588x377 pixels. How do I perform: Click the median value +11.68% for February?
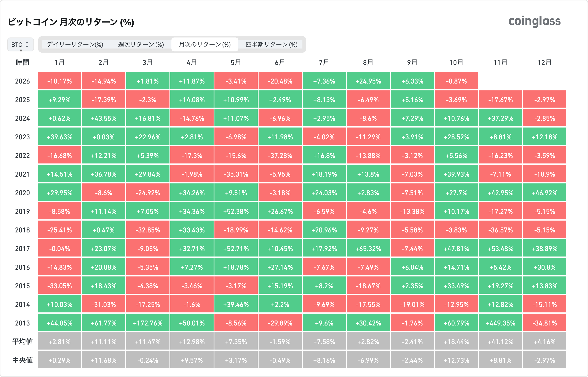(x=104, y=360)
